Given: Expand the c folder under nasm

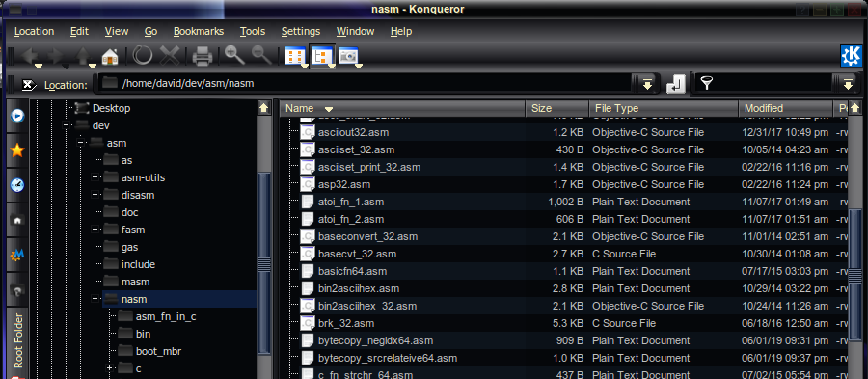Looking at the screenshot, I should click(x=110, y=368).
